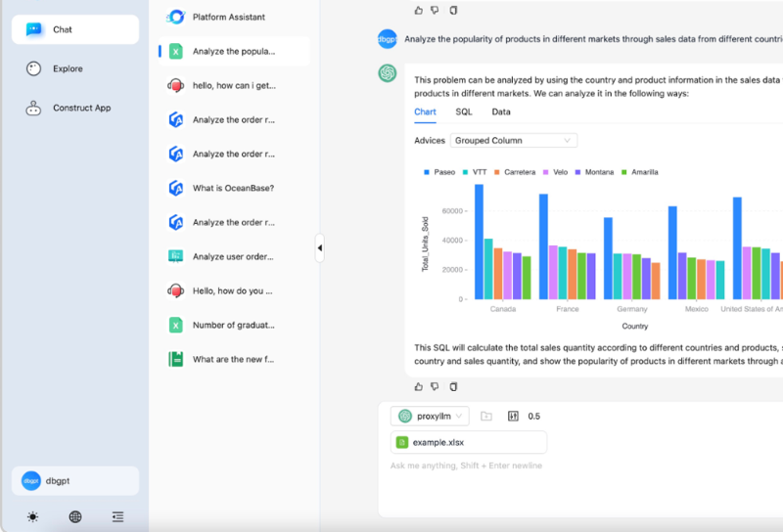Toggle light/dark theme with sun icon
This screenshot has width=783, height=532.
[32, 516]
